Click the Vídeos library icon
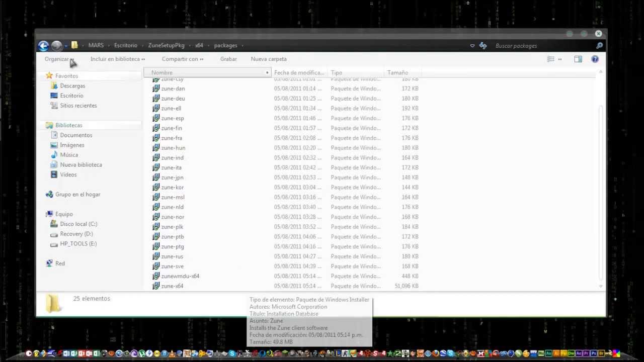The height and width of the screenshot is (362, 644). pyautogui.click(x=54, y=174)
